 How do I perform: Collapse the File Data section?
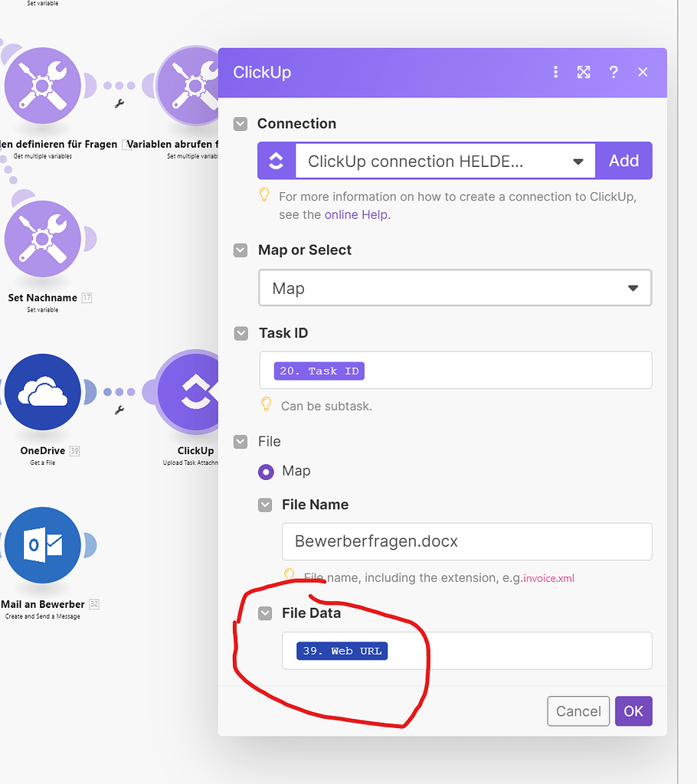[264, 612]
